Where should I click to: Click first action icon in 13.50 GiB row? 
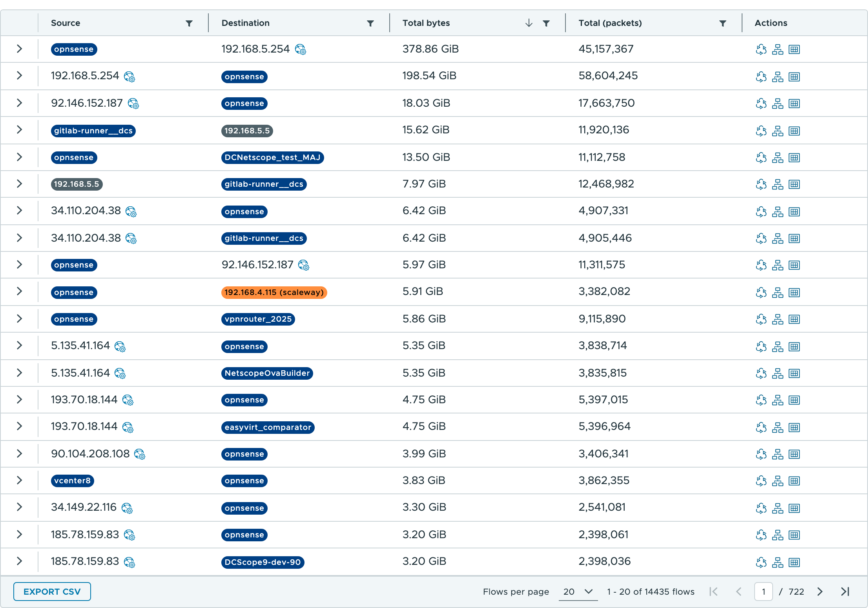[761, 158]
